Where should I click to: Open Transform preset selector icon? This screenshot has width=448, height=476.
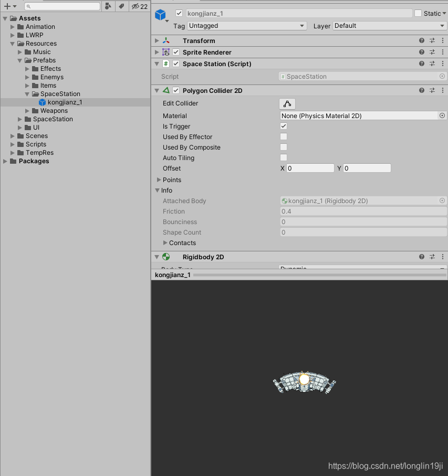[x=432, y=40]
